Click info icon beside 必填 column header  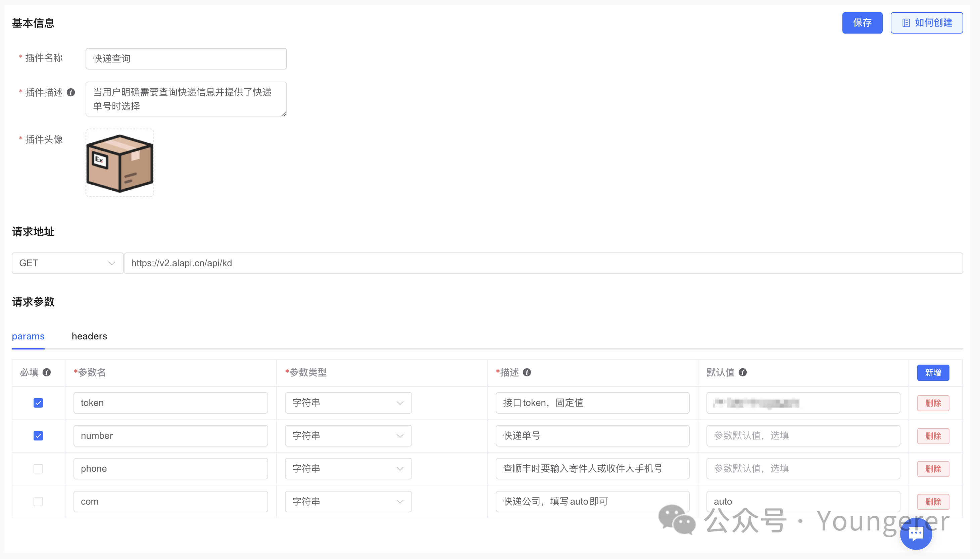click(x=47, y=372)
